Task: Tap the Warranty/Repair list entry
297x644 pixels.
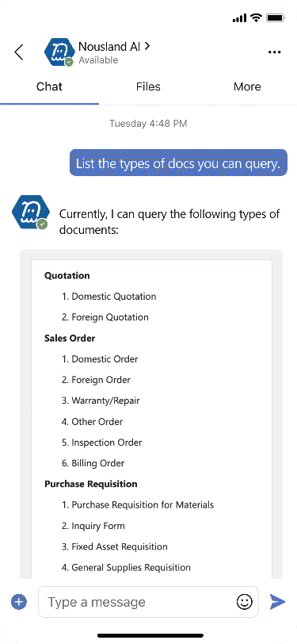Action: pyautogui.click(x=101, y=401)
